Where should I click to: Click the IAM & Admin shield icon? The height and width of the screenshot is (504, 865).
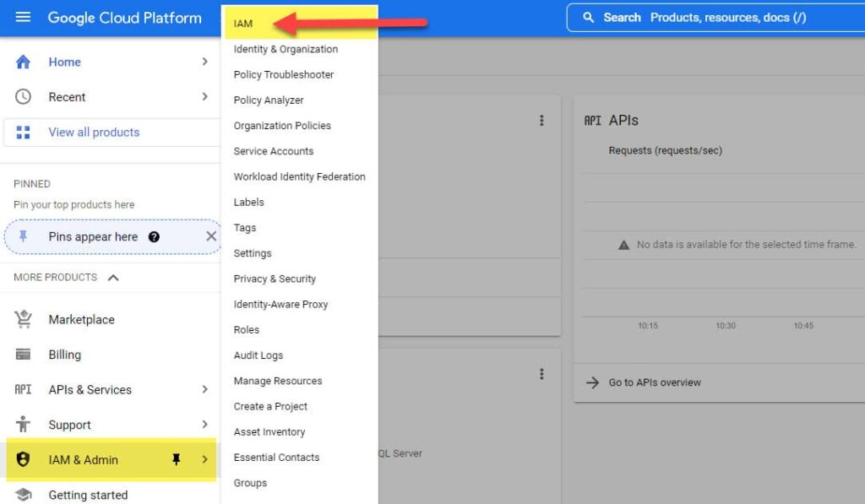click(23, 459)
